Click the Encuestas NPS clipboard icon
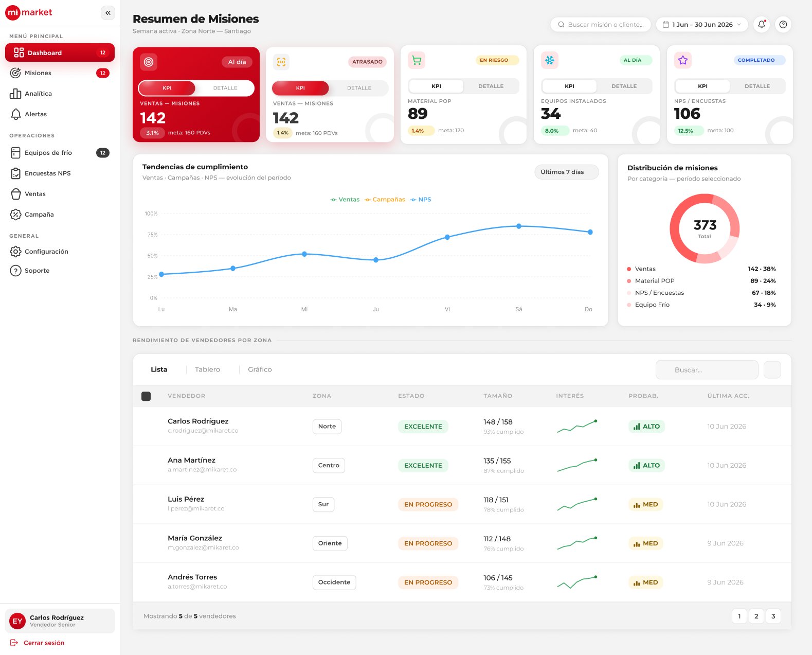Screen dimensions: 812x655 click(15, 173)
